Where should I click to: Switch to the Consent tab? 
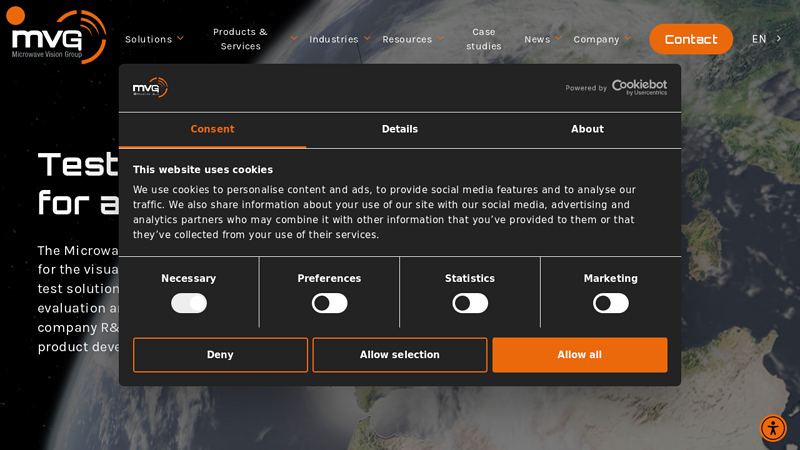point(212,129)
